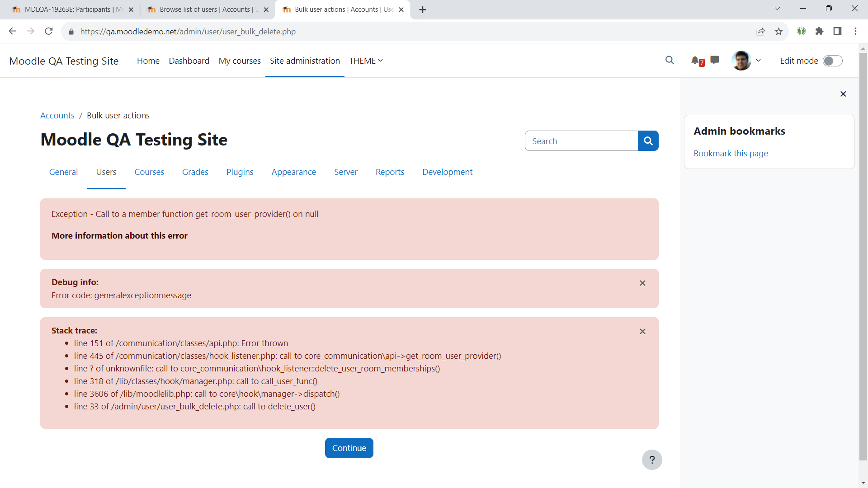Open Dashboard in top navigation
This screenshot has width=868, height=488.
pos(189,61)
